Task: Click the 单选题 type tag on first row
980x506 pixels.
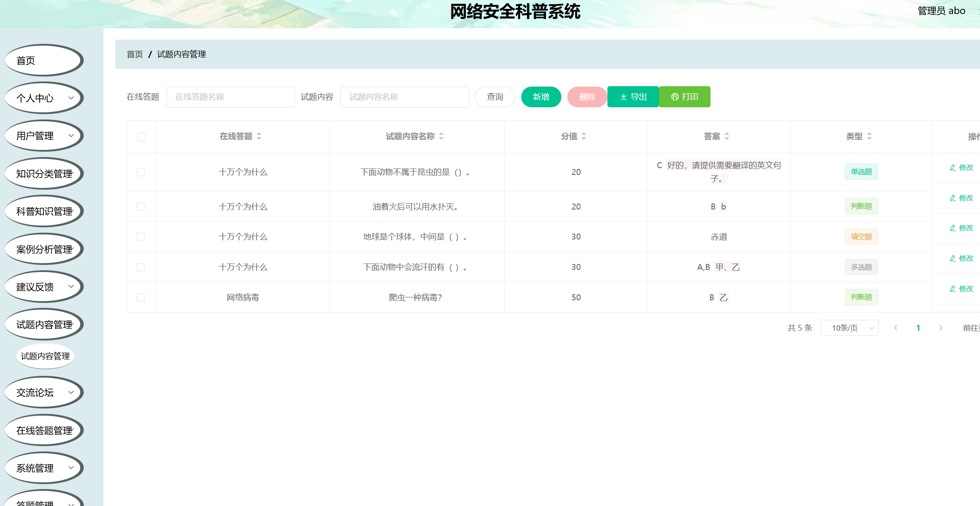Action: (x=861, y=171)
